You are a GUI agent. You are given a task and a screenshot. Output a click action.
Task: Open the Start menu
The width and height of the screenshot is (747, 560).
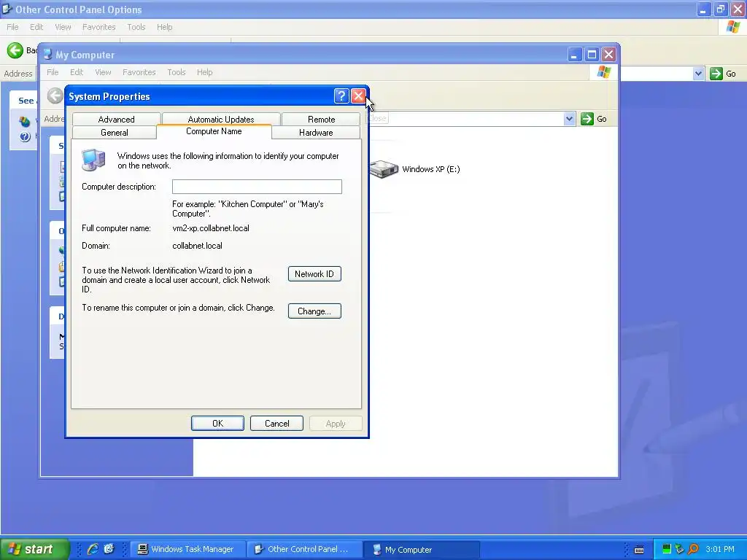tap(34, 549)
